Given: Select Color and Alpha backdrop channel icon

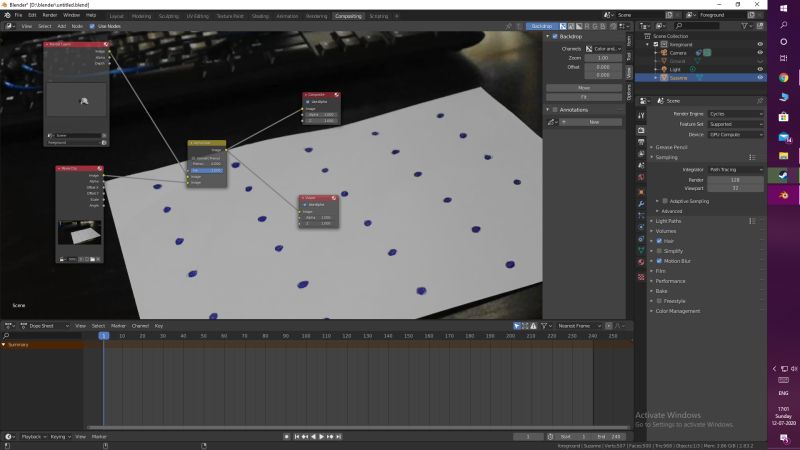Looking at the screenshot, I should coord(563,26).
